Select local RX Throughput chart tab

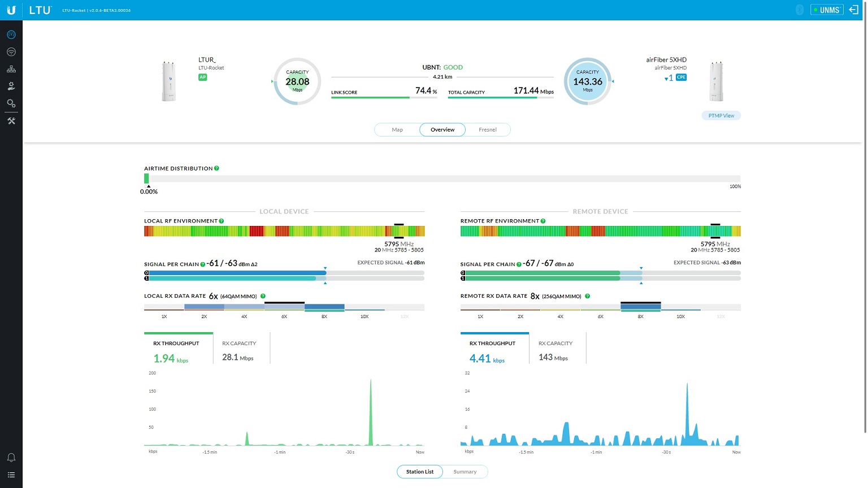[179, 348]
